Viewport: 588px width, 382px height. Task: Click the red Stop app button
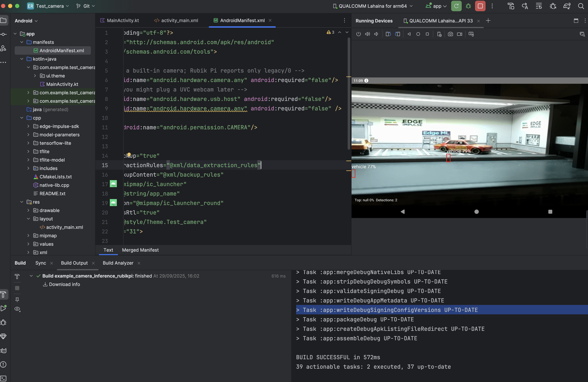click(480, 6)
